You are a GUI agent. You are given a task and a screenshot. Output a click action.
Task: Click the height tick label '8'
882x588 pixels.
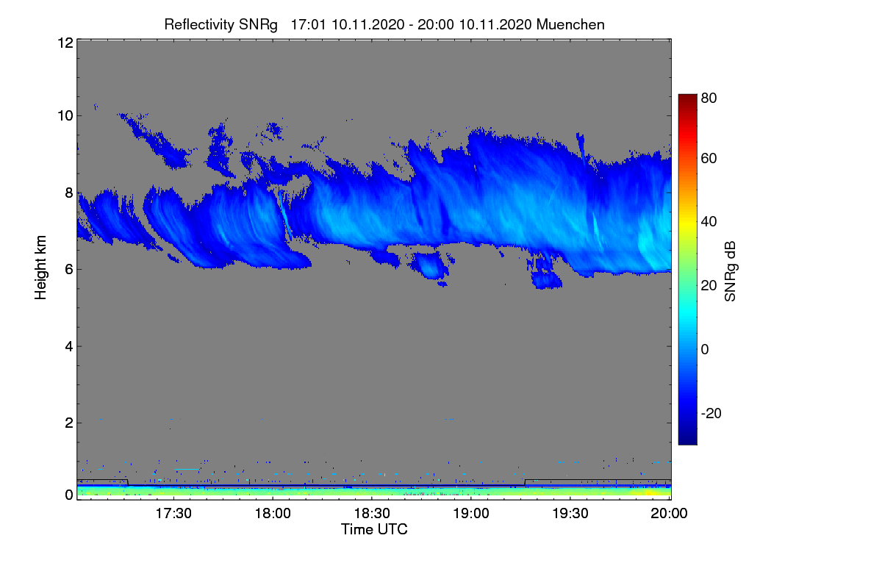coord(68,193)
